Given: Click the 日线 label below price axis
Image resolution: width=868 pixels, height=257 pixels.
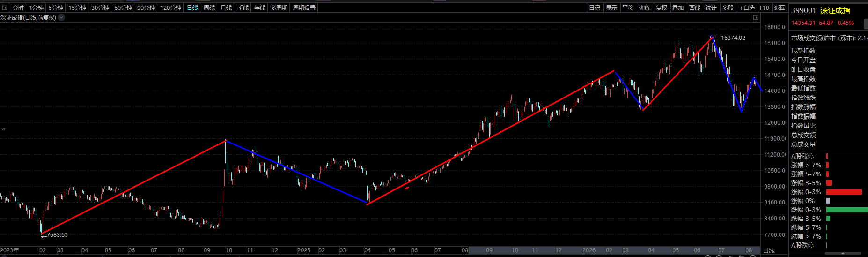Looking at the screenshot, I should pyautogui.click(x=769, y=250).
